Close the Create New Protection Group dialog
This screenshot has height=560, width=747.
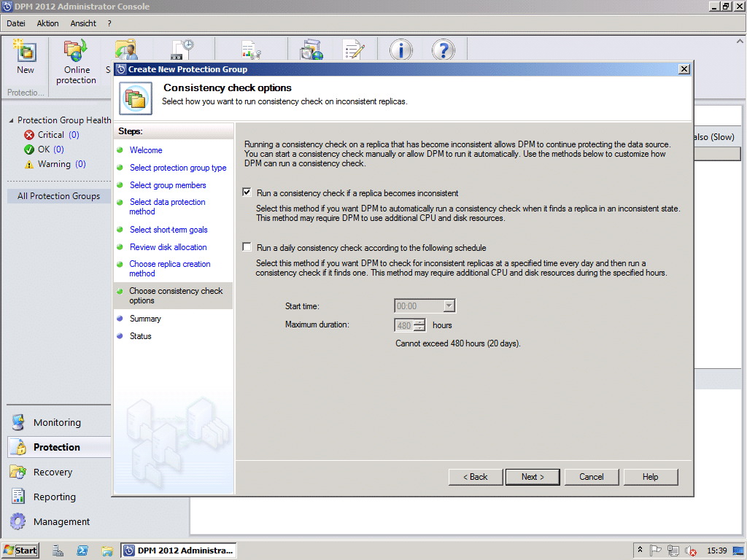(x=684, y=69)
